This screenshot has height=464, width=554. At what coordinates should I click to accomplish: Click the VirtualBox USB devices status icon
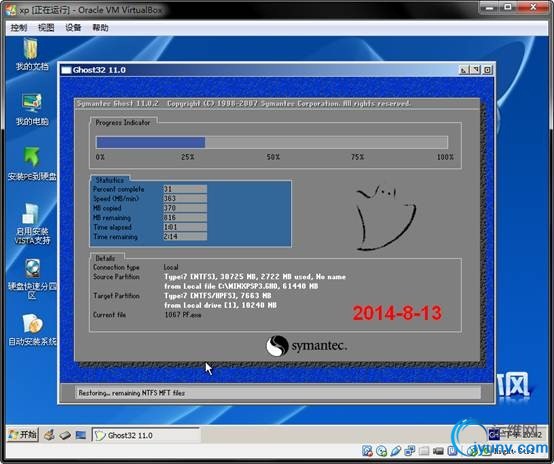coord(396,451)
